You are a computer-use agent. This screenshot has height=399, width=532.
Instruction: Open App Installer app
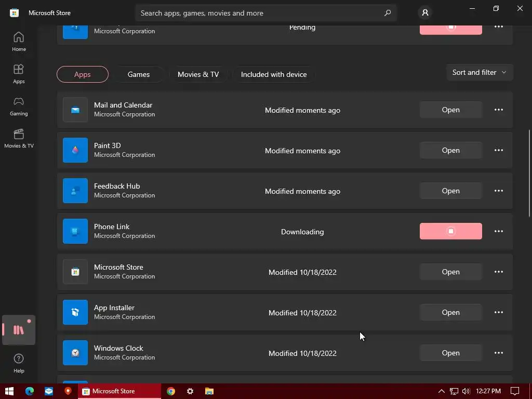pyautogui.click(x=450, y=312)
